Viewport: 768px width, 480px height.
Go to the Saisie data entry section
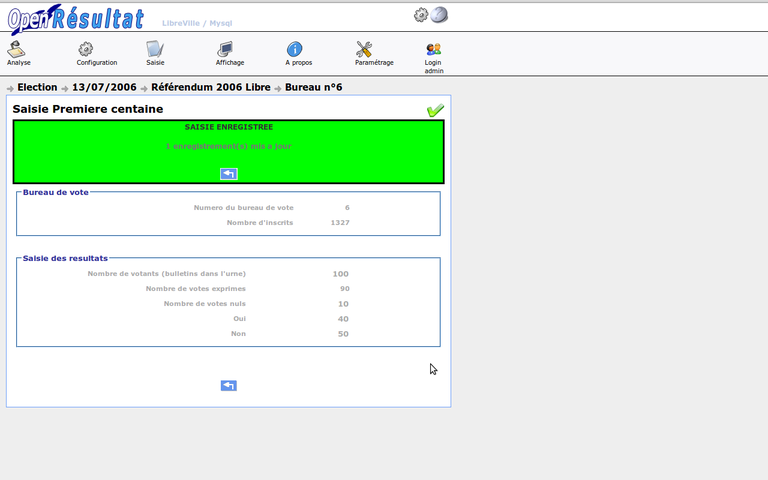click(x=155, y=50)
